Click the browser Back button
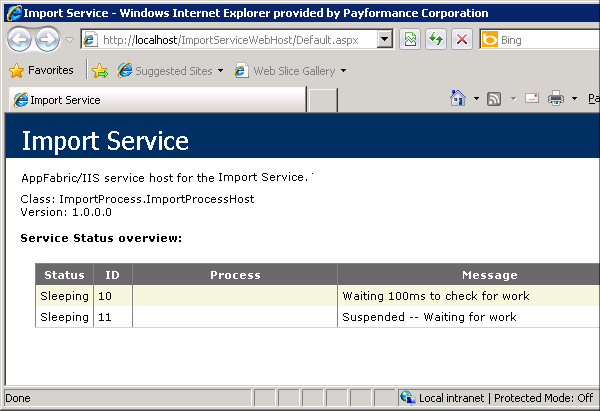This screenshot has height=411, width=600. click(20, 40)
